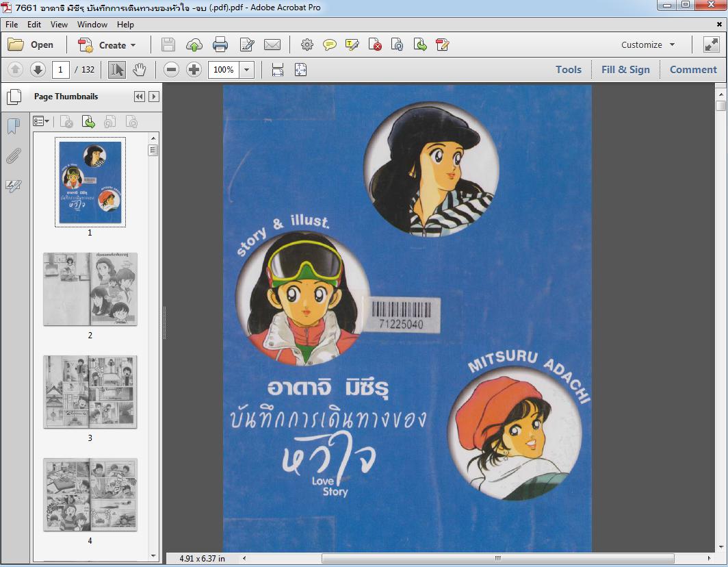Open the Attachments paperclip panel

14,155
